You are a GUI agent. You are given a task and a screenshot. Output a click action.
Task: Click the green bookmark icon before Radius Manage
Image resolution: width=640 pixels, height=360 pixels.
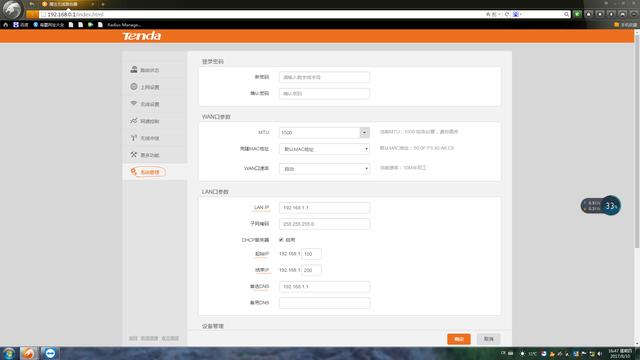90,25
